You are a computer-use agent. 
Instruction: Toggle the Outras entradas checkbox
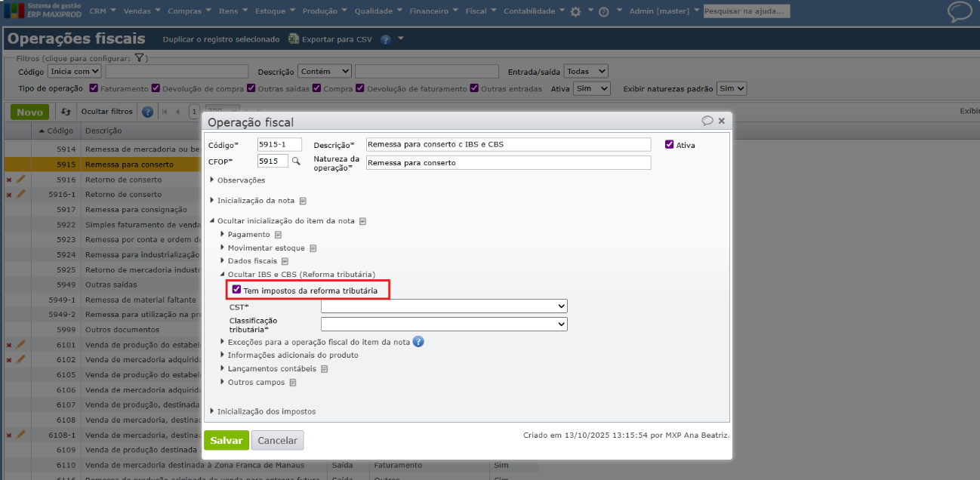tap(474, 88)
